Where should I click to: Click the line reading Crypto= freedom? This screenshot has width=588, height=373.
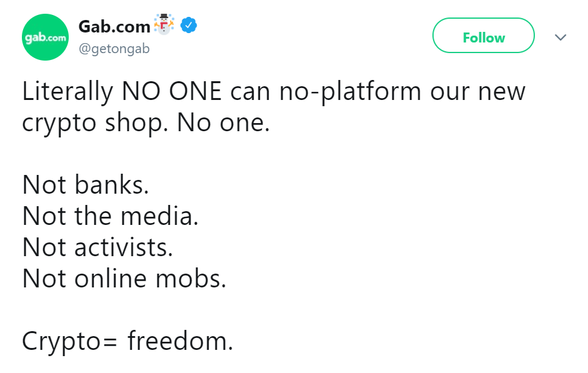click(128, 341)
